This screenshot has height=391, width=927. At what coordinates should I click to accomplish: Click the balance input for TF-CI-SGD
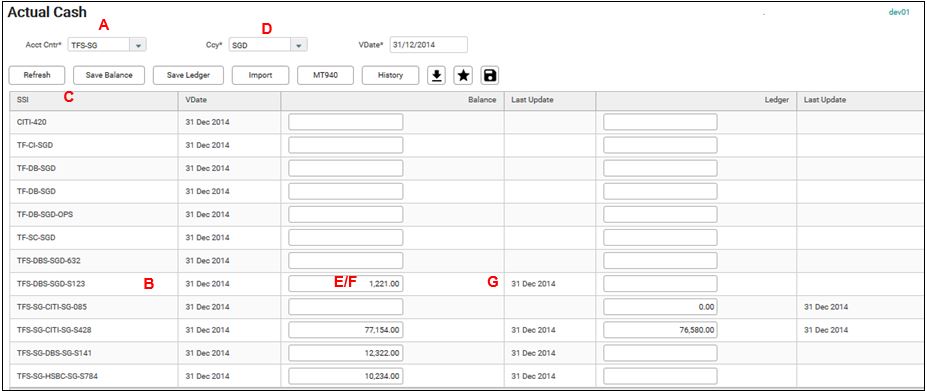coord(346,145)
